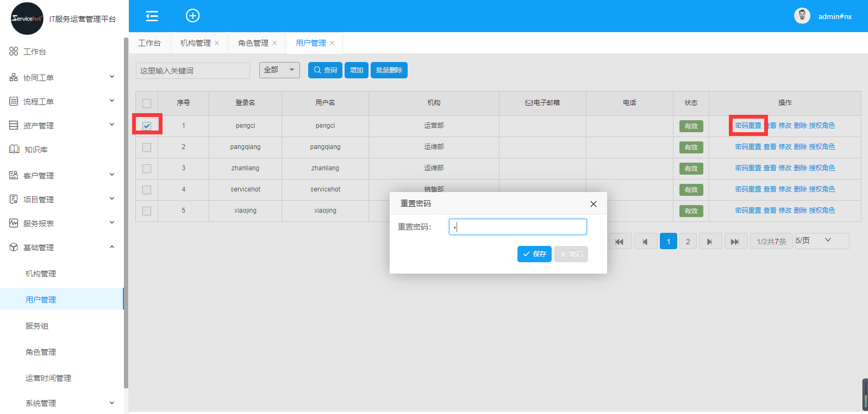
Task: Open the 知识库 knowledge base sidebar item
Action: [x=36, y=150]
